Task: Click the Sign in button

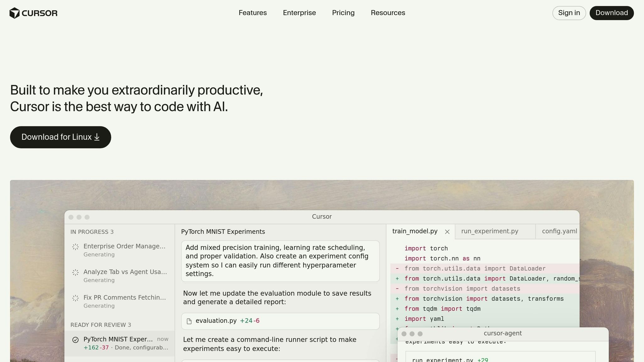Action: point(569,13)
